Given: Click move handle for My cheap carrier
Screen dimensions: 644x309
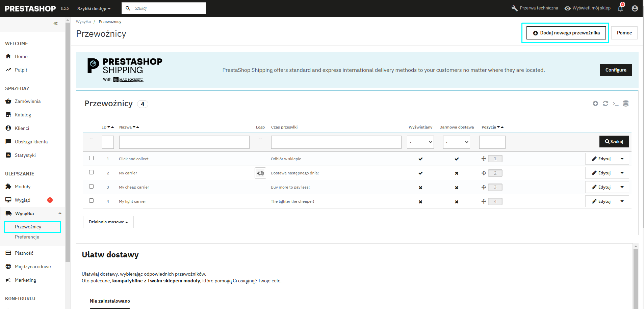Looking at the screenshot, I should pos(484,187).
